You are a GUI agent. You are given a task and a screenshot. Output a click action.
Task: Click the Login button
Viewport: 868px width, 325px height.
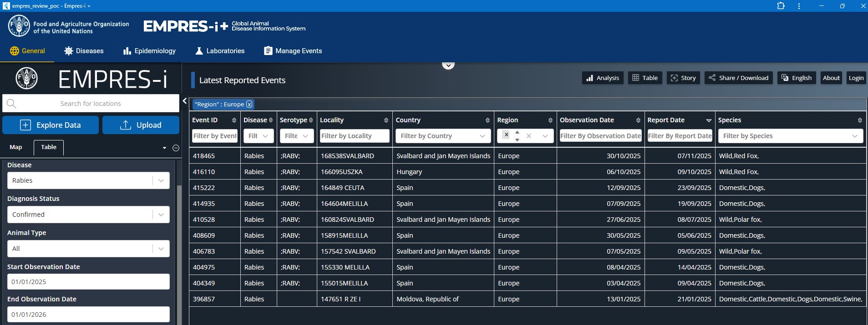tap(856, 78)
